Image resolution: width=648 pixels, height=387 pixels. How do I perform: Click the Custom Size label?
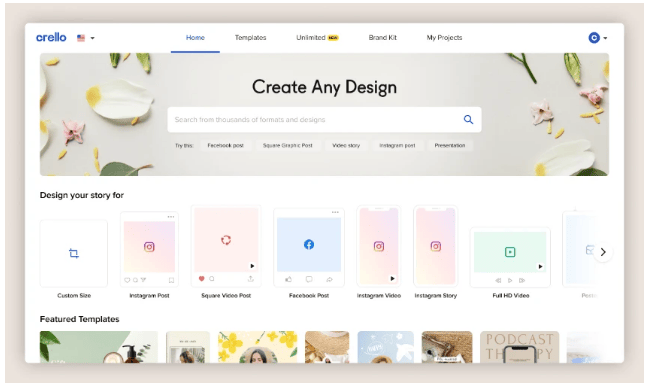74,296
